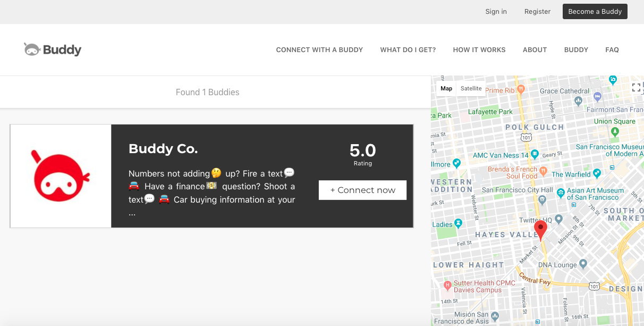Viewport: 644px width, 326px height.
Task: Switch the map to Satellite view
Action: tap(471, 88)
